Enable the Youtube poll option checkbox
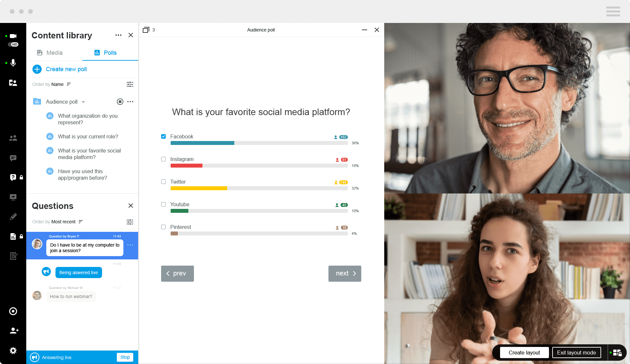The height and width of the screenshot is (364, 630). pyautogui.click(x=164, y=204)
